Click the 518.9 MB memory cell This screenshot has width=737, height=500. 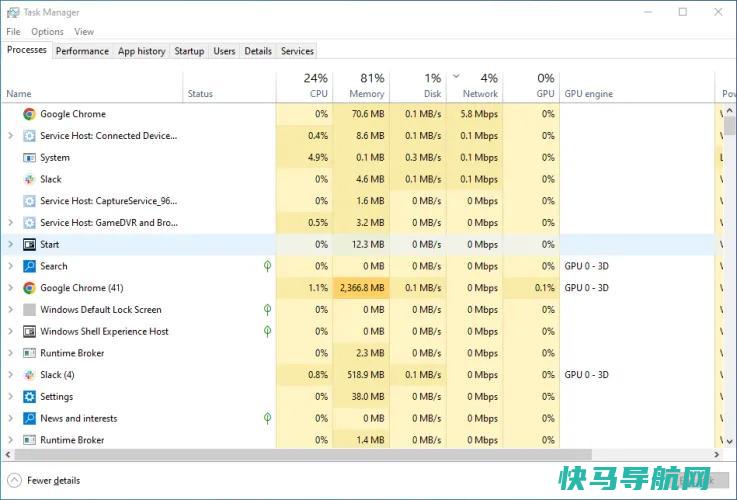361,375
